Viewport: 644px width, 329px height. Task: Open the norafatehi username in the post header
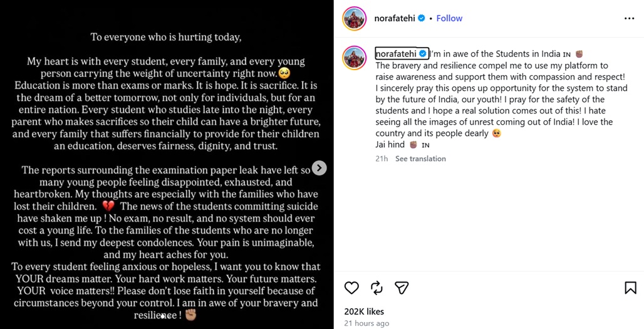tap(395, 18)
